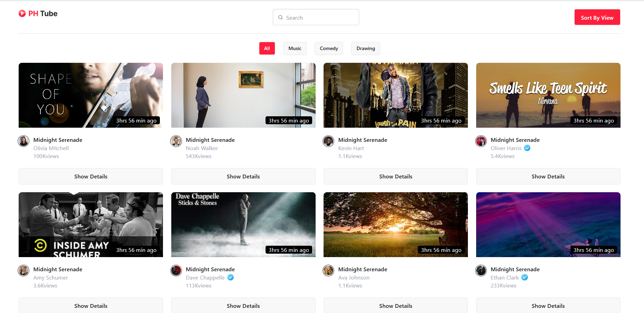This screenshot has width=644, height=313.
Task: Click the 100Kviews count text
Action: click(46, 156)
